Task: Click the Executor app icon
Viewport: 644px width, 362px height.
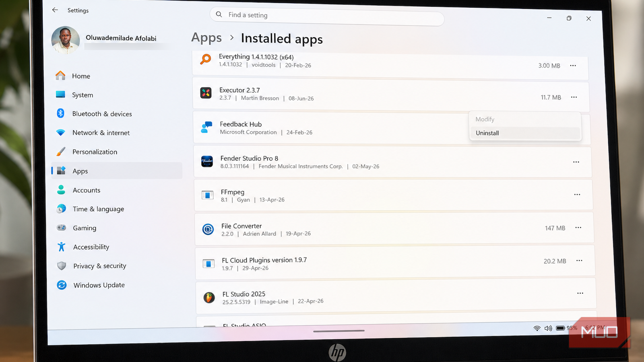Action: pyautogui.click(x=206, y=93)
